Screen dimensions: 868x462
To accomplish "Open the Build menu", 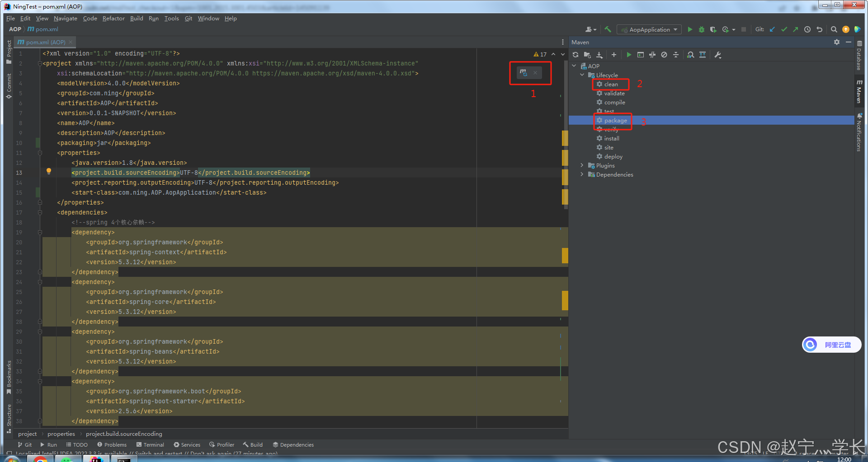I will (137, 19).
